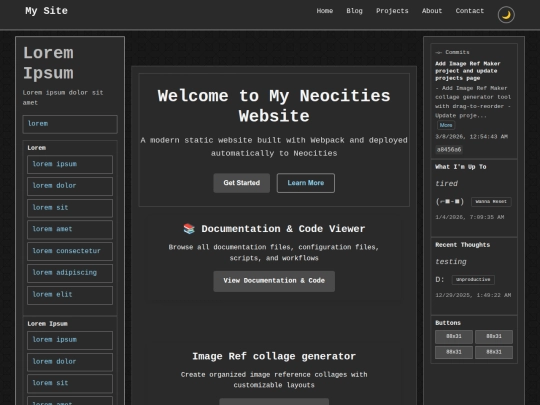Click the top lorem sidebar box
The image size is (540, 405).
70,124
